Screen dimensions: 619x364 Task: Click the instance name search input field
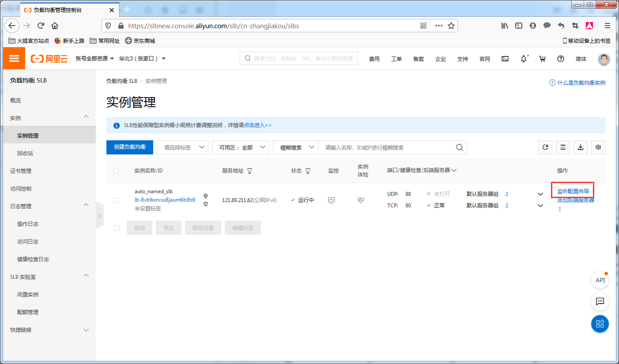pyautogui.click(x=386, y=147)
